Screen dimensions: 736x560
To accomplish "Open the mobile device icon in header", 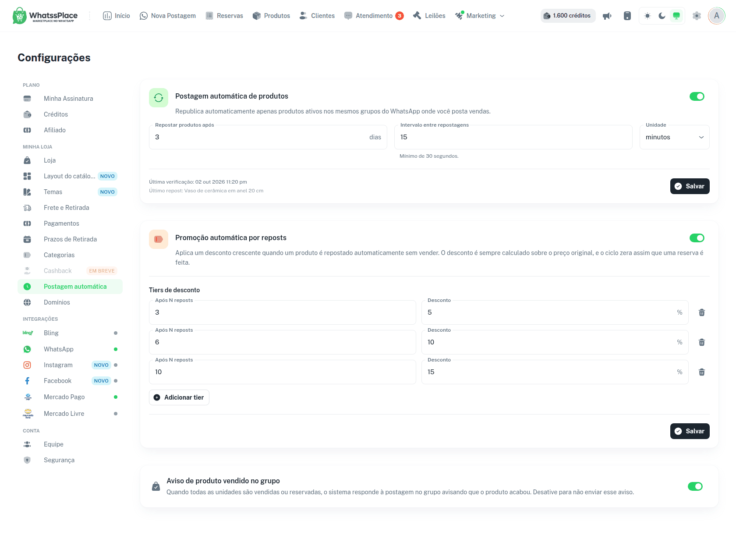I will pos(627,16).
